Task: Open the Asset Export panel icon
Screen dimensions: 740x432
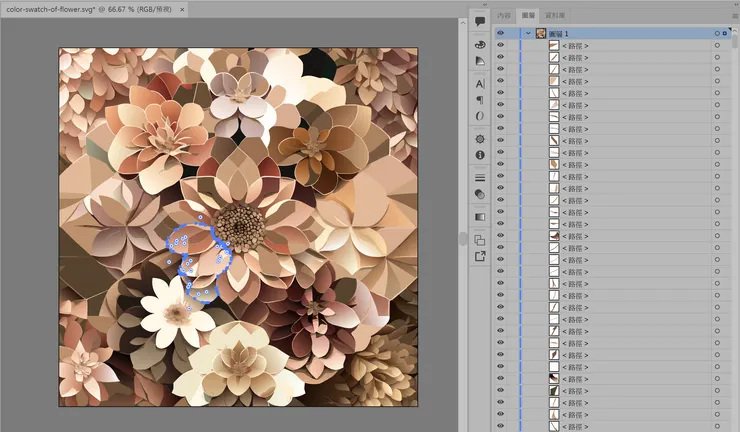Action: coord(480,257)
